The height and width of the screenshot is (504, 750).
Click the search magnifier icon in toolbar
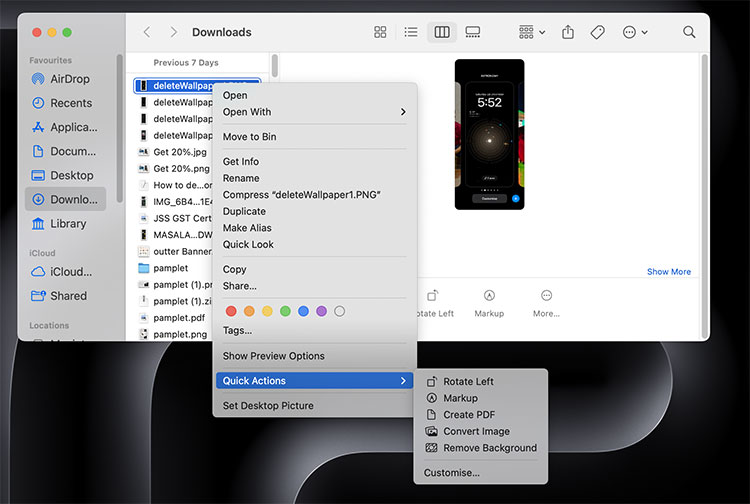pos(689,32)
